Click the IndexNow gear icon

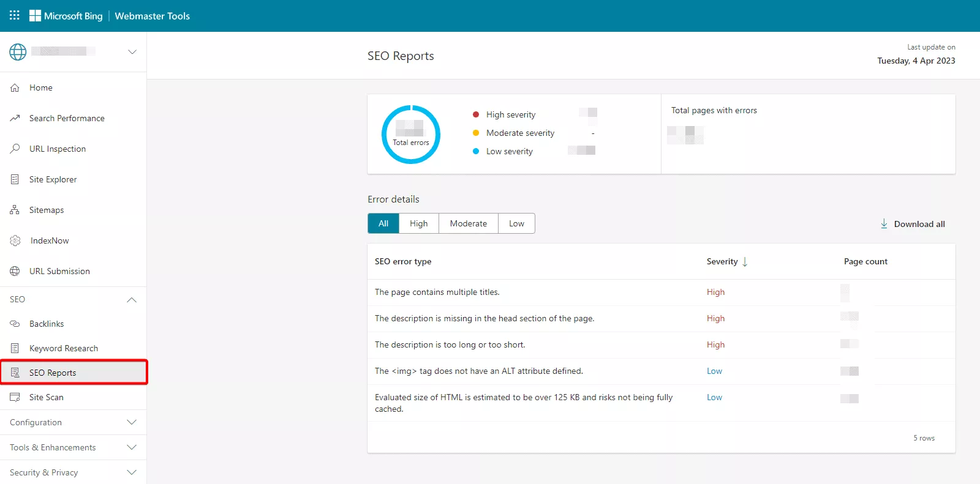click(x=15, y=240)
